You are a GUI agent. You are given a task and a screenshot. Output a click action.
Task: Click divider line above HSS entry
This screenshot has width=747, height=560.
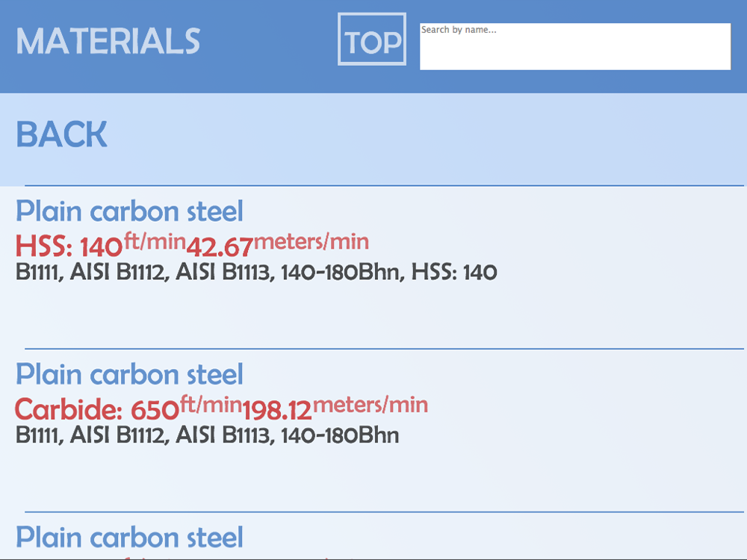click(x=384, y=185)
